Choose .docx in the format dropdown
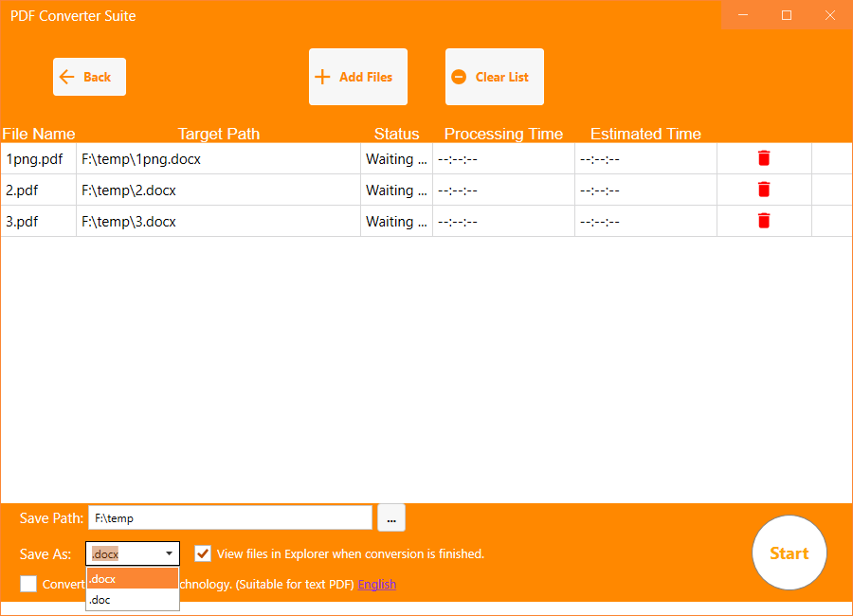Screen dimensions: 853x616 tap(102, 578)
